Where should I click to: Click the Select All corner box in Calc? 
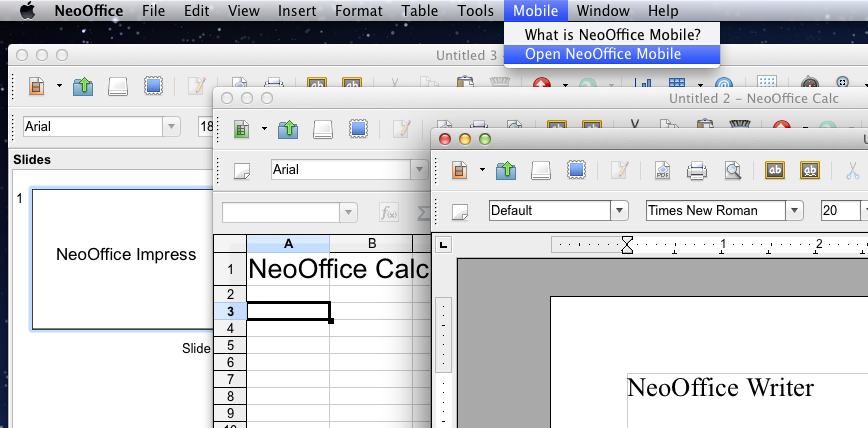(x=230, y=244)
